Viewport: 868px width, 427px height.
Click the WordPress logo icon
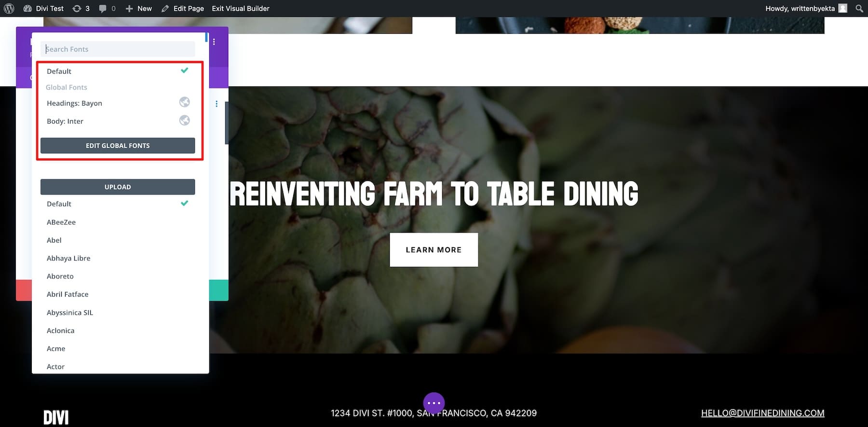tap(9, 8)
